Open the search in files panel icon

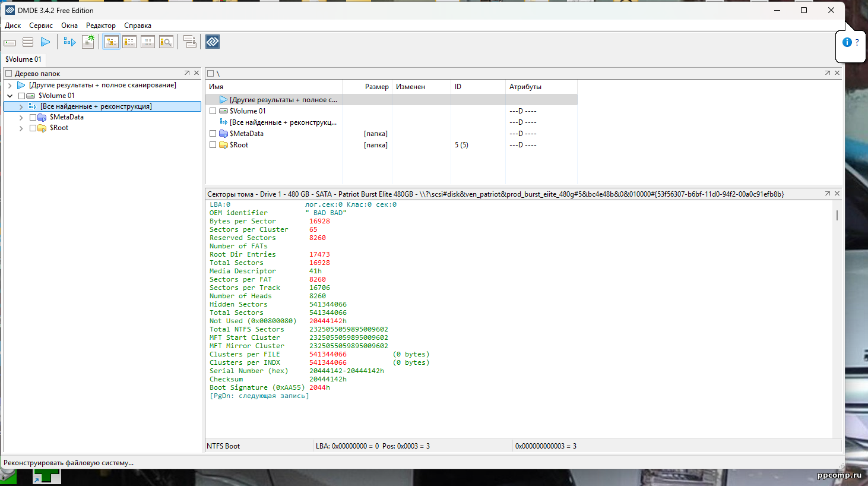(x=166, y=42)
